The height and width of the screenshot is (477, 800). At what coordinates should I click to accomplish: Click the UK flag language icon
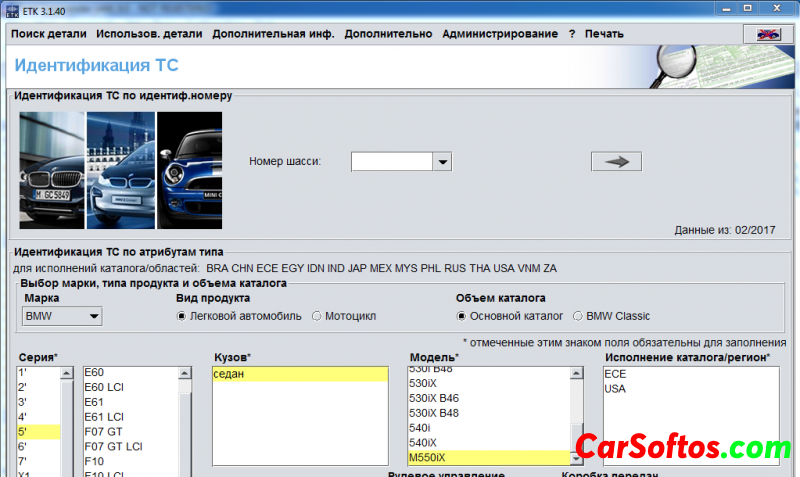click(x=767, y=34)
